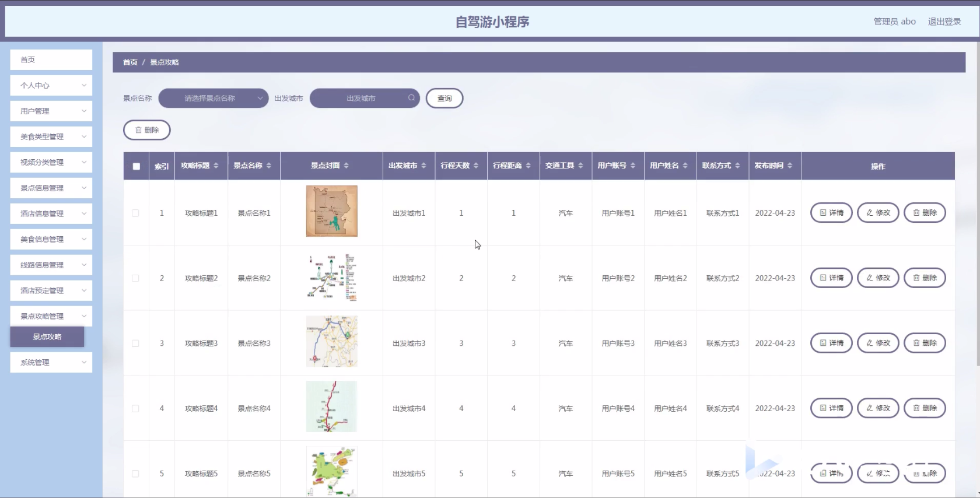Click 退出登录 link
This screenshot has width=980, height=498.
(944, 22)
